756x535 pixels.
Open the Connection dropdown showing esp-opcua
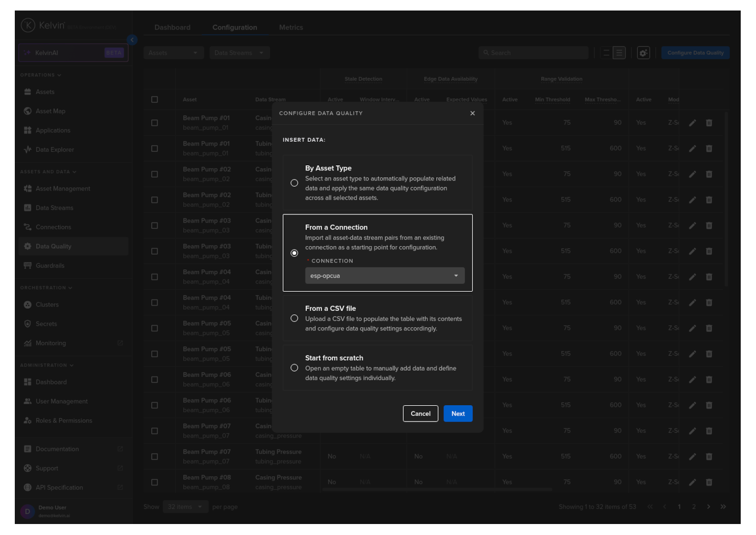(384, 276)
